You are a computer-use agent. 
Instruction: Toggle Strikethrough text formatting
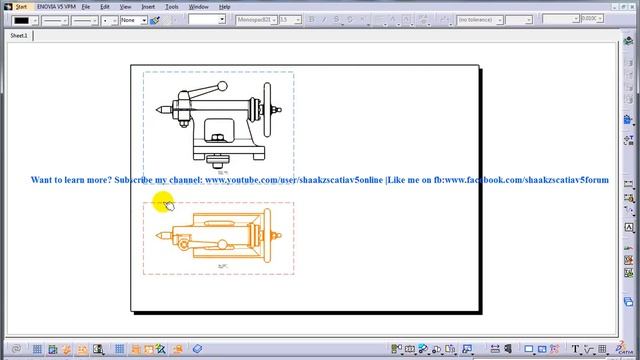pos(350,20)
